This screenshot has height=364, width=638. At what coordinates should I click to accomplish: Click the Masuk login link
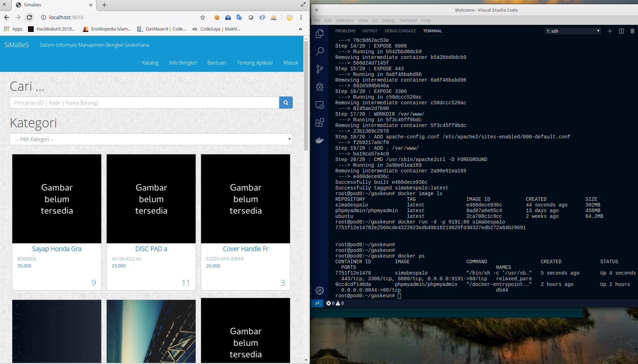[291, 63]
